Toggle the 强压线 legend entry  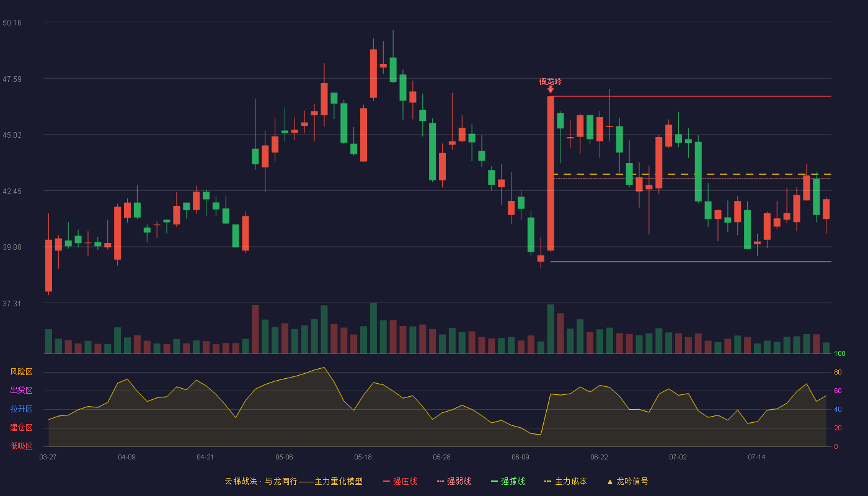[x=400, y=481]
